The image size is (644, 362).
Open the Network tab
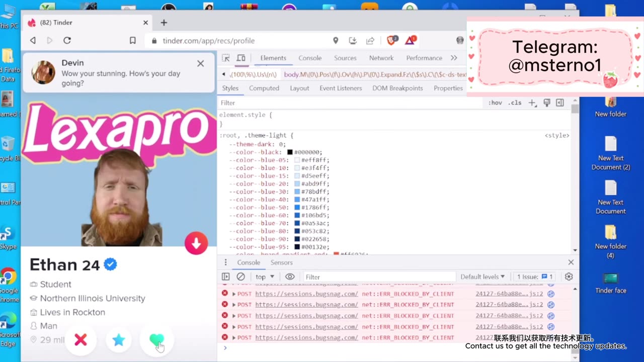tap(381, 58)
